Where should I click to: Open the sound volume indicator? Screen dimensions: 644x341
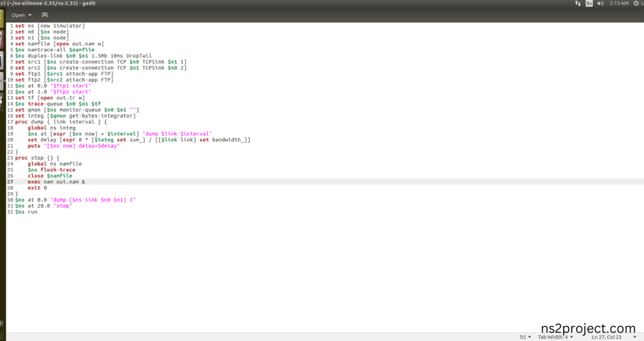point(601,3)
